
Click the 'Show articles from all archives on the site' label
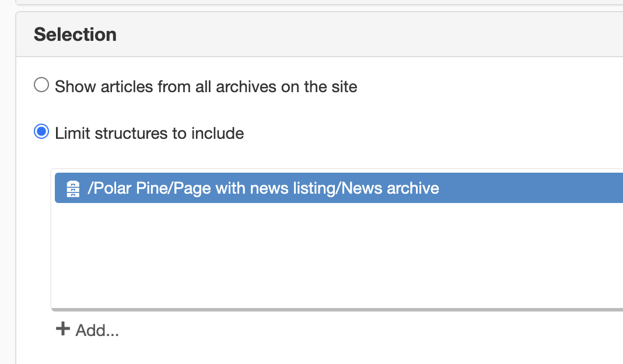click(206, 87)
